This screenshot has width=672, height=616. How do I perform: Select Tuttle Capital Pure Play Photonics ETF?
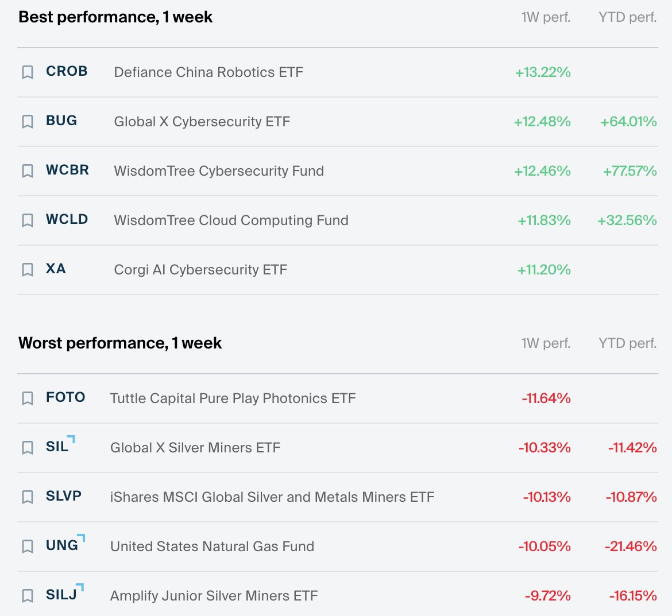click(x=233, y=398)
